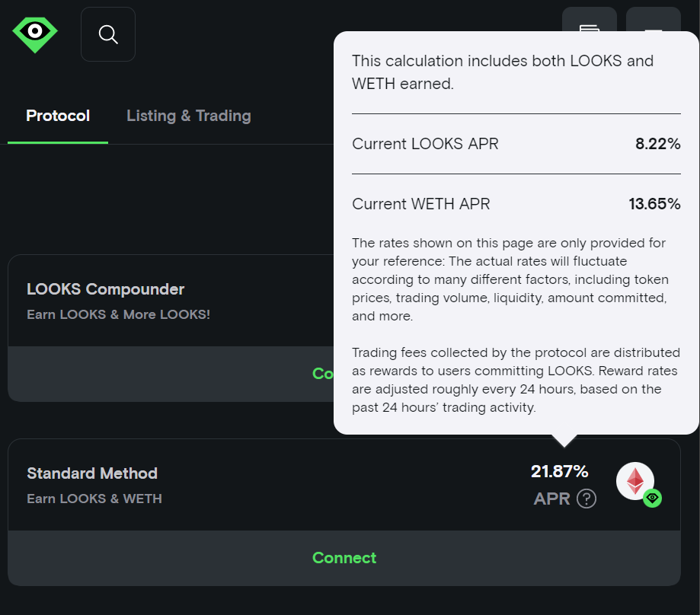Click the red Ethereum diamond token icon
Viewport: 700px width, 615px height.
pos(634,481)
